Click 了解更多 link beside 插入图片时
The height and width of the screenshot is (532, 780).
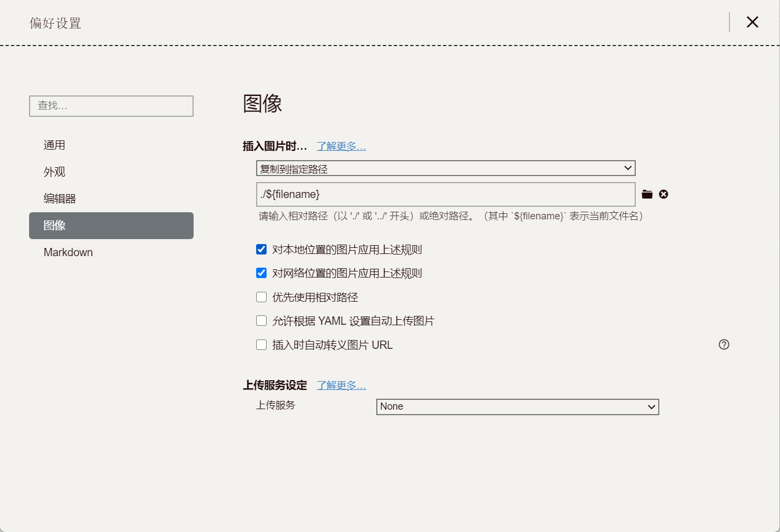tap(341, 146)
